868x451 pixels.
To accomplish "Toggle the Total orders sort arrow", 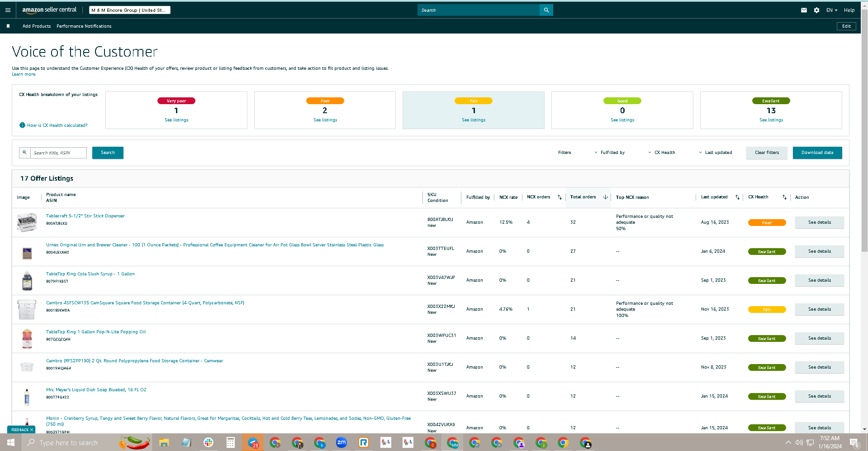I will pyautogui.click(x=605, y=197).
